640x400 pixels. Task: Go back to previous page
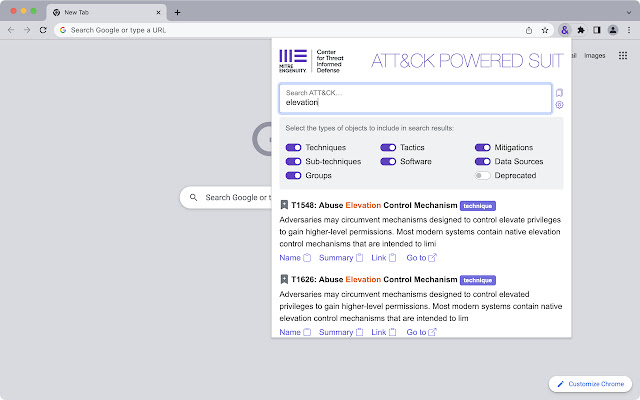(11, 30)
